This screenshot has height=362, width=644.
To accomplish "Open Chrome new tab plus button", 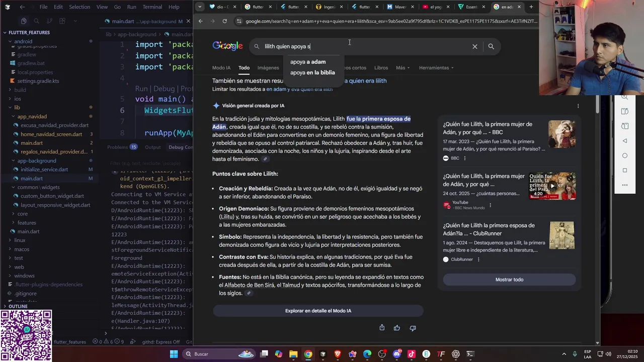I will click(531, 7).
